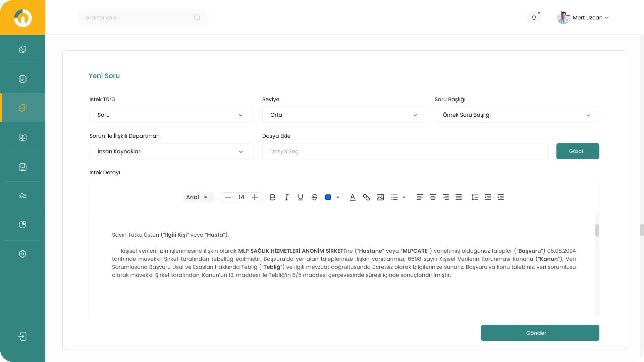Viewport: 644px width, 362px height.
Task: Open the line spacing options
Action: [474, 197]
